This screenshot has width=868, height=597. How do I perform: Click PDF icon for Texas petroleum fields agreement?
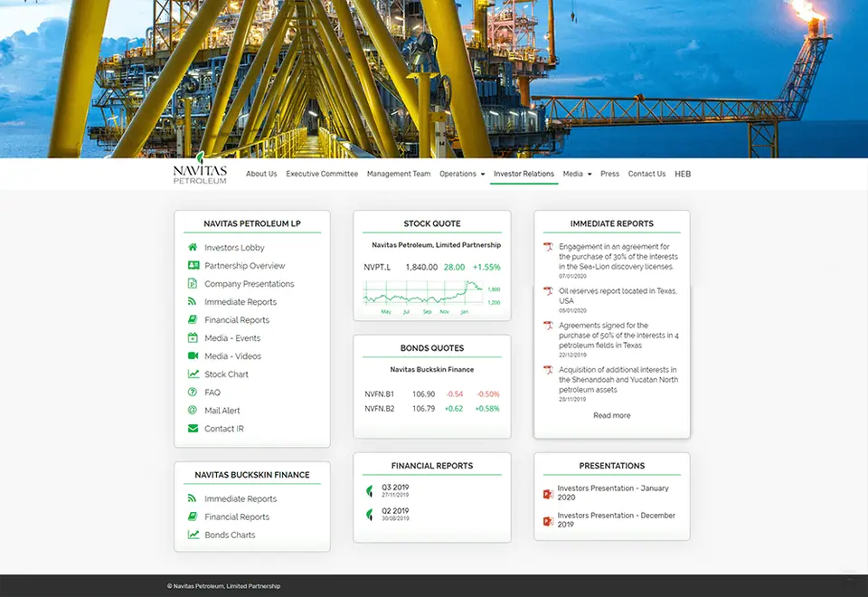[548, 325]
